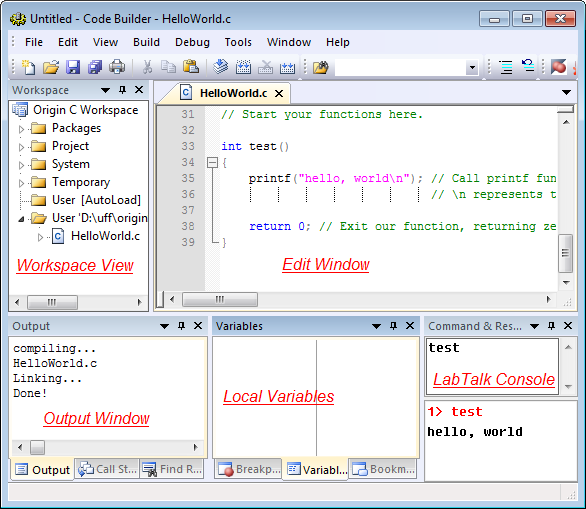The height and width of the screenshot is (509, 586).
Task: Click the grayed-out Stop Build icon
Action: coord(265,67)
